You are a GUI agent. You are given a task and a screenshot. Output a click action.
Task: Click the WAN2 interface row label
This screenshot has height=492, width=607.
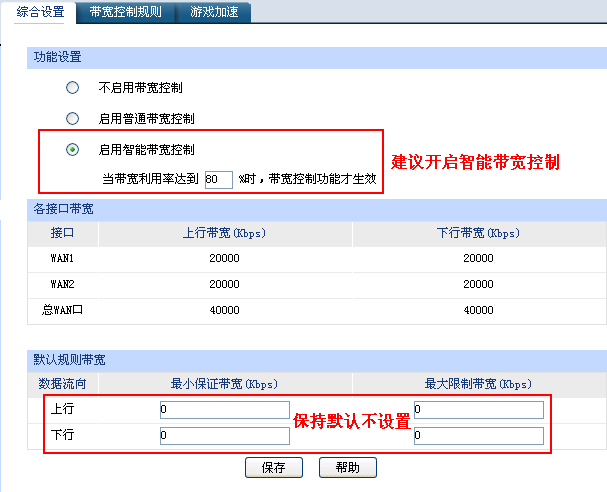coord(62,284)
